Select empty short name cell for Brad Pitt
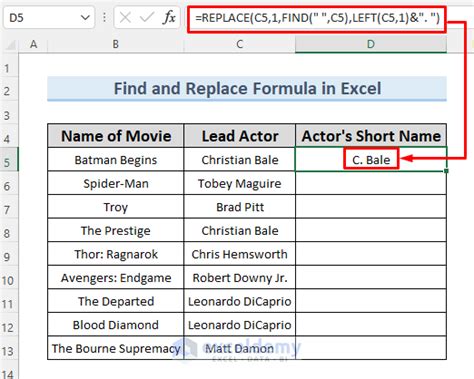474x379 pixels. [371, 207]
